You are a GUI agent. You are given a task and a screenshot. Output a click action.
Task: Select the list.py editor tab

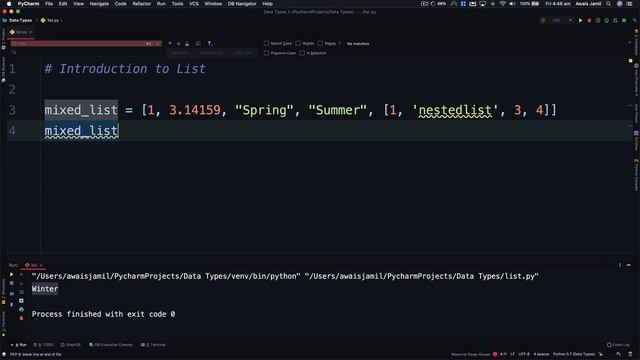click(x=20, y=32)
